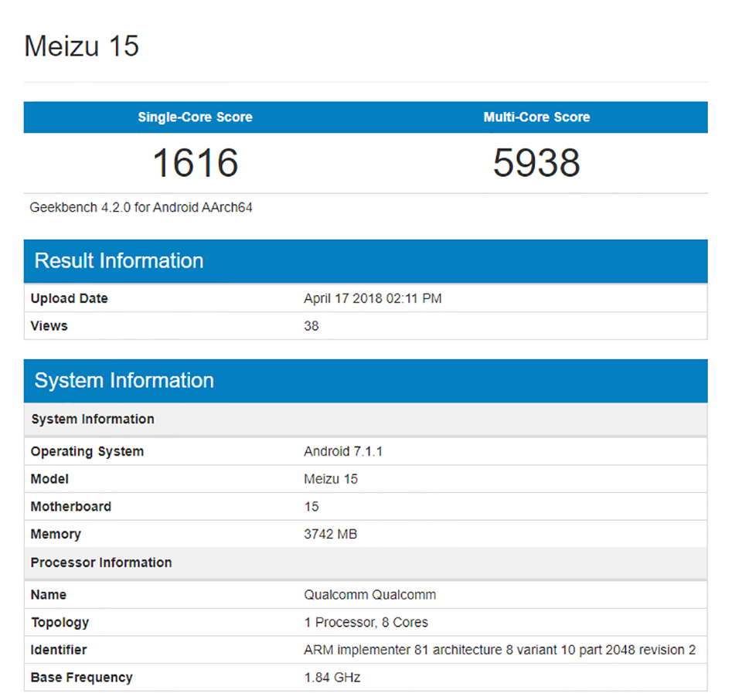The height and width of the screenshot is (700, 742).
Task: Select the Views label
Action: tap(49, 326)
